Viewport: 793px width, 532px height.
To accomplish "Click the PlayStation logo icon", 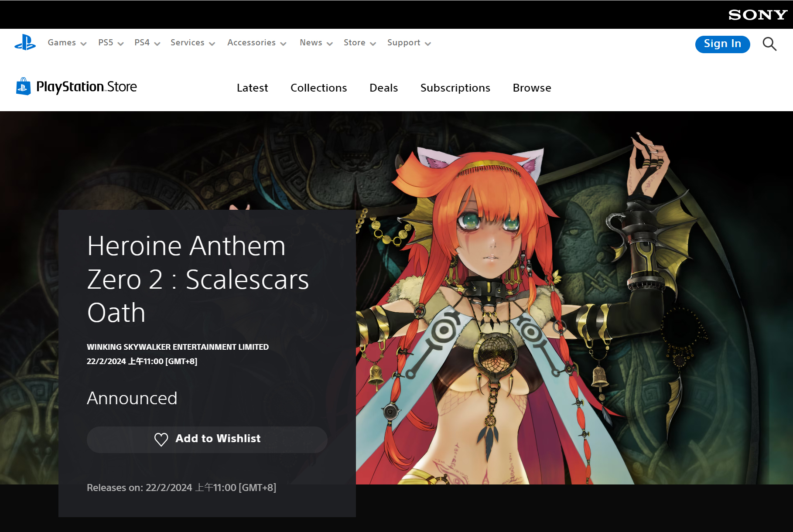I will [25, 43].
